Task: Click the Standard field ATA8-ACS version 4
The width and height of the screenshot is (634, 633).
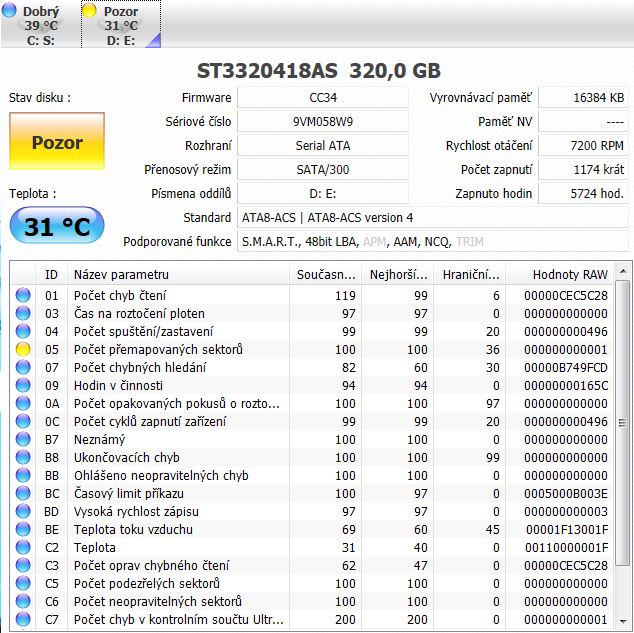Action: click(x=433, y=217)
